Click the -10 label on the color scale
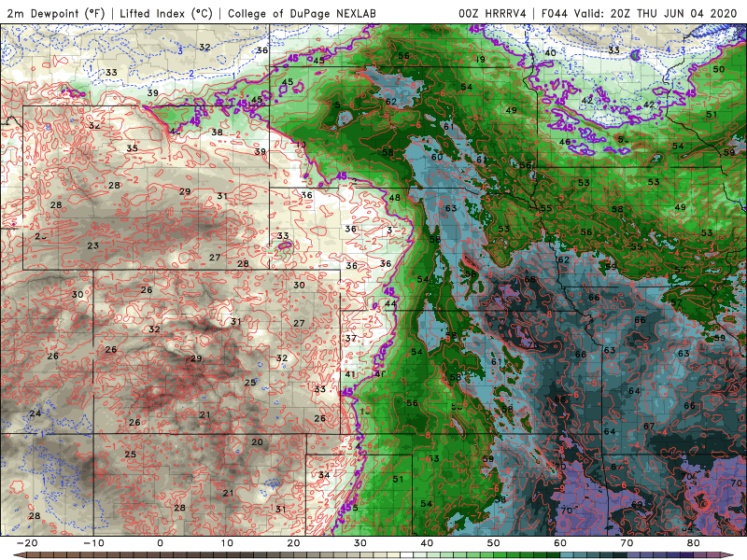Image resolution: width=747 pixels, height=560 pixels. click(93, 543)
